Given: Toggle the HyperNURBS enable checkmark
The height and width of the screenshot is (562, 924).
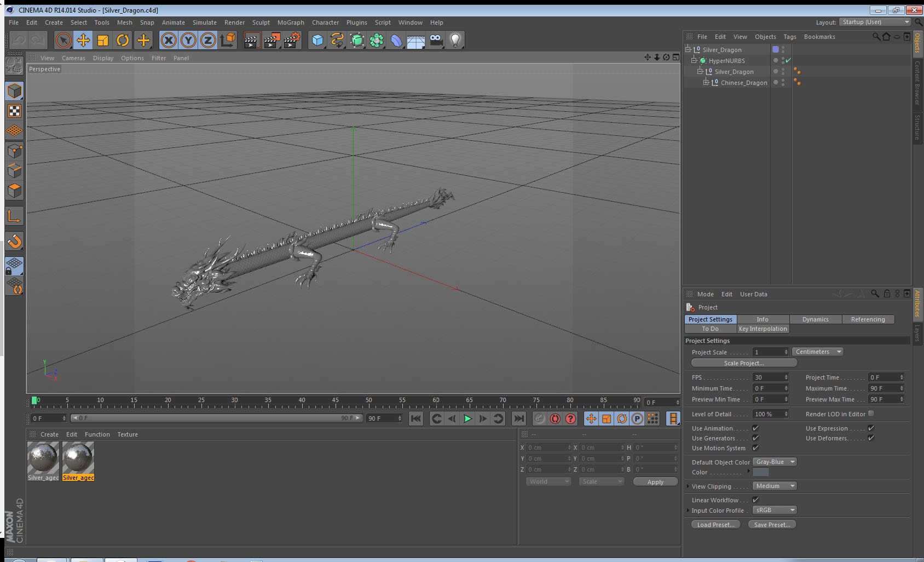Looking at the screenshot, I should (x=788, y=60).
